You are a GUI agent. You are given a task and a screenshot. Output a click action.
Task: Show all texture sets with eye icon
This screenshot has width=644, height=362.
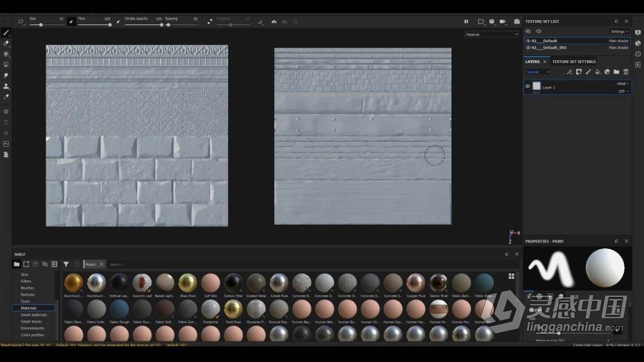click(x=539, y=31)
